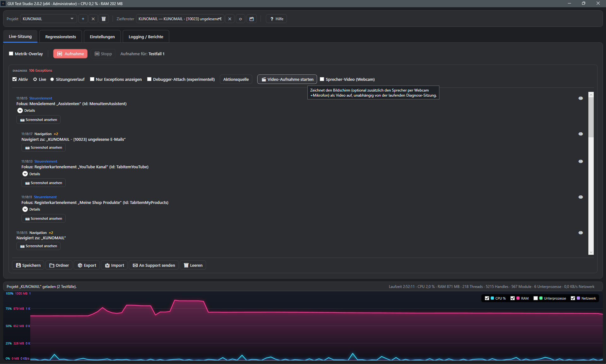
Task: Click the delete project trash icon
Action: 104,19
